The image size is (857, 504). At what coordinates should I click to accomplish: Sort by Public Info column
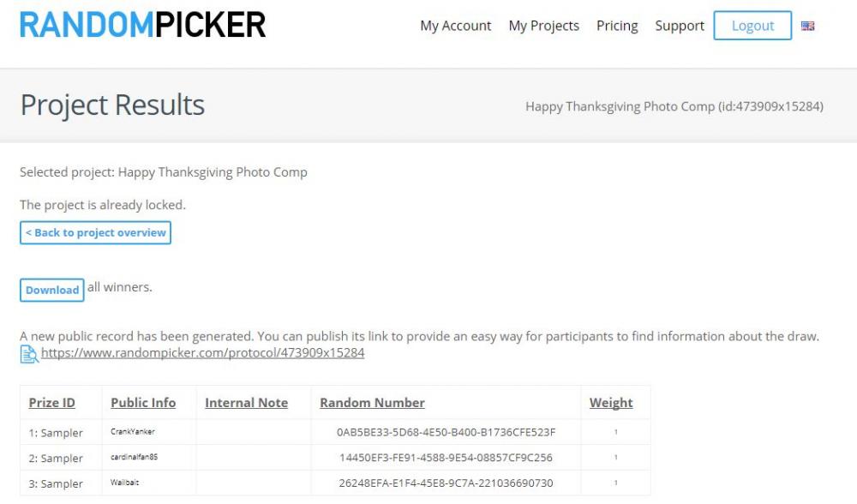143,402
